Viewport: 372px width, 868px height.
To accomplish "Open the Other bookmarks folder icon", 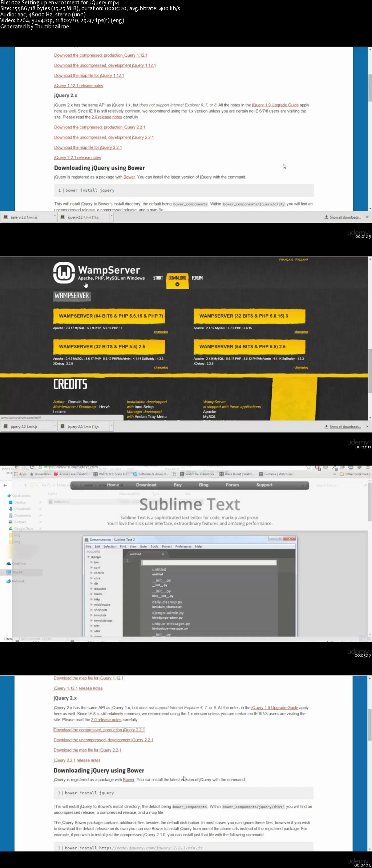I will tap(342, 474).
